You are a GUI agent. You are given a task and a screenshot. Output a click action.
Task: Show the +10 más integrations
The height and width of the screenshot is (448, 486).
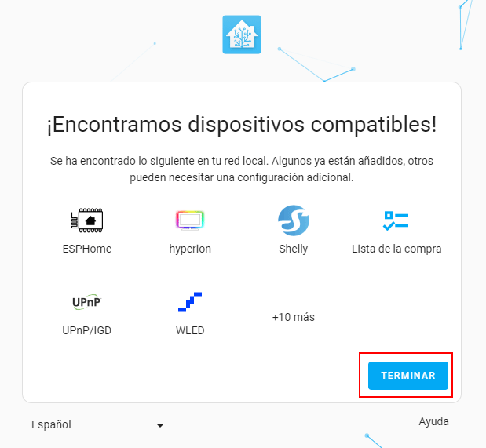(x=293, y=317)
